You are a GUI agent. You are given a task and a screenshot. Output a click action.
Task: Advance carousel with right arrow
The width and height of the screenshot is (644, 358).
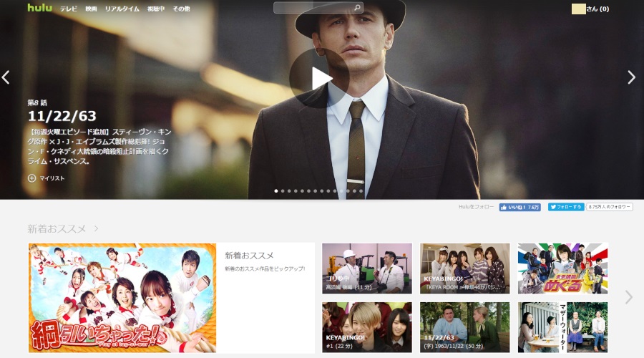pos(632,77)
